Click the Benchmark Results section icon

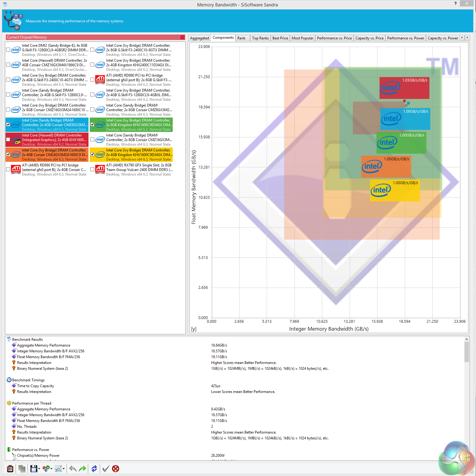coord(9,339)
